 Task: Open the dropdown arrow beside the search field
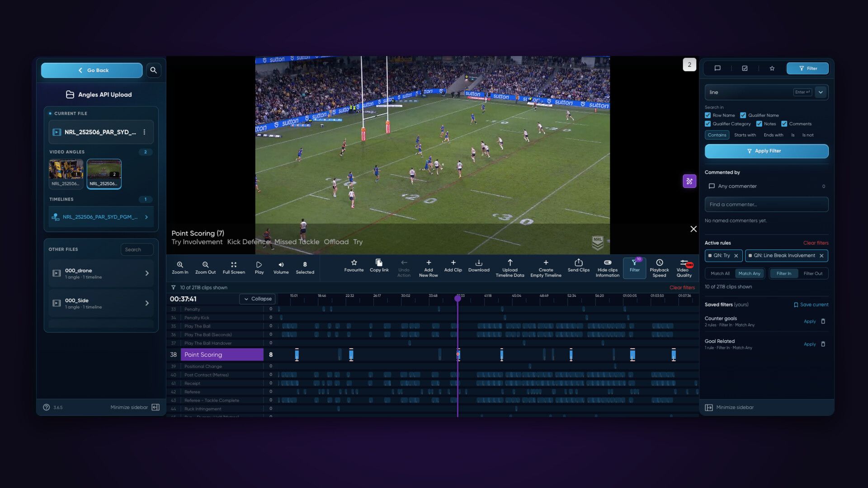(821, 92)
